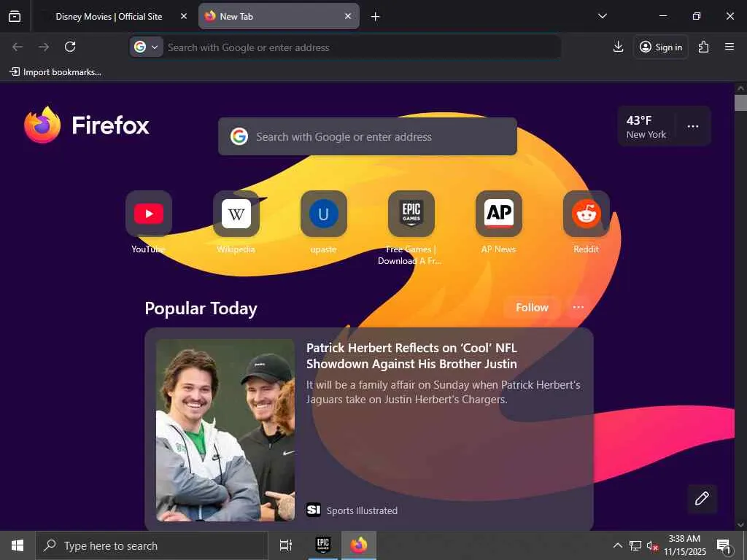The image size is (747, 560).
Task: Close the Disney Movies tab
Action: click(183, 16)
